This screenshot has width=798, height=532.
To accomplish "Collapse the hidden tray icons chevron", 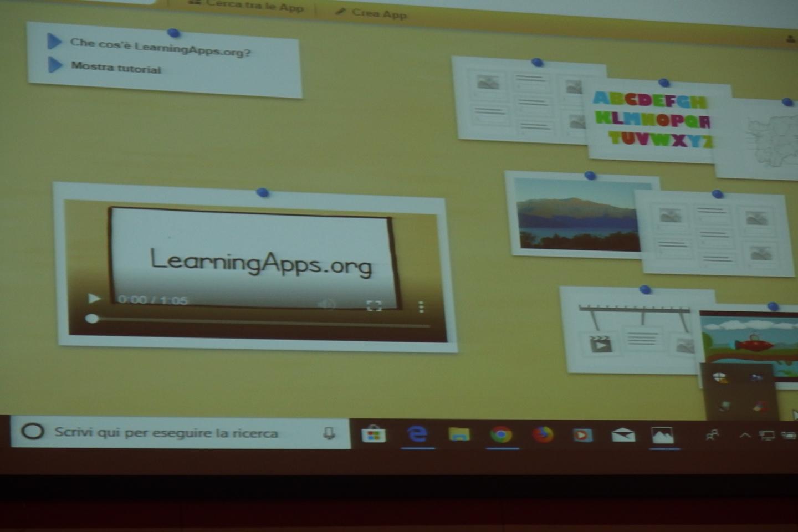I will (745, 436).
